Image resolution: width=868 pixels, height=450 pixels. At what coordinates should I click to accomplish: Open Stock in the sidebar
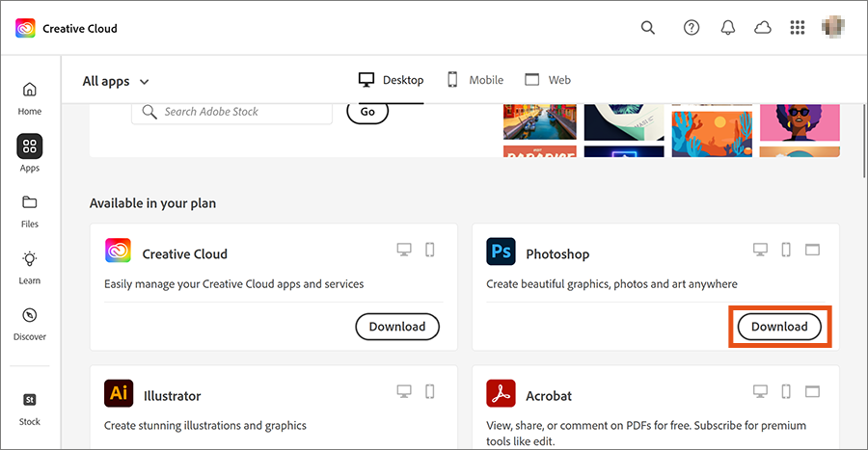[x=30, y=408]
